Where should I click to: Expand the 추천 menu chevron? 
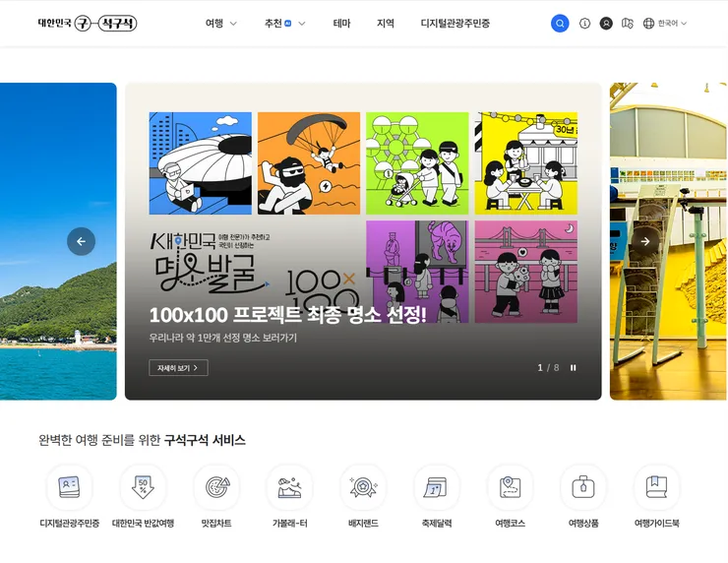[302, 24]
